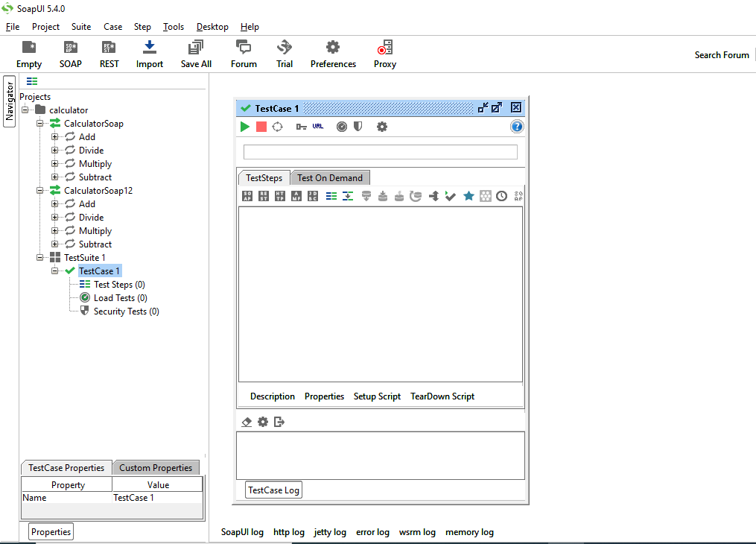Open TestCase log options gear icon
Image resolution: width=756 pixels, height=544 pixels.
[x=263, y=422]
